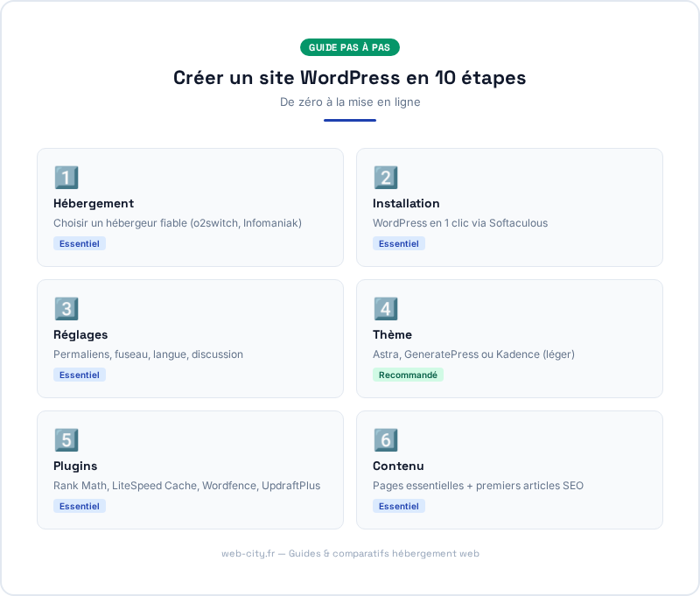700x596 pixels.
Task: Click the green GUIDE PAS À PAS pill
Action: [x=350, y=47]
